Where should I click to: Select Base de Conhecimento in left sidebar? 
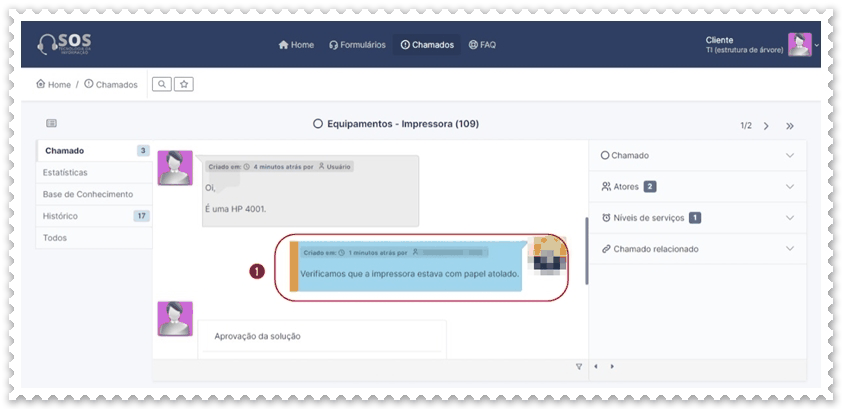89,194
